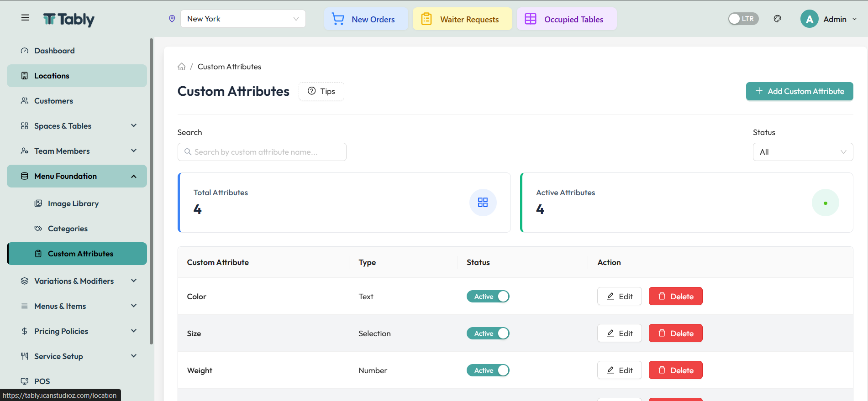Image resolution: width=868 pixels, height=401 pixels.
Task: Click the Add Custom Attribute button
Action: (800, 91)
